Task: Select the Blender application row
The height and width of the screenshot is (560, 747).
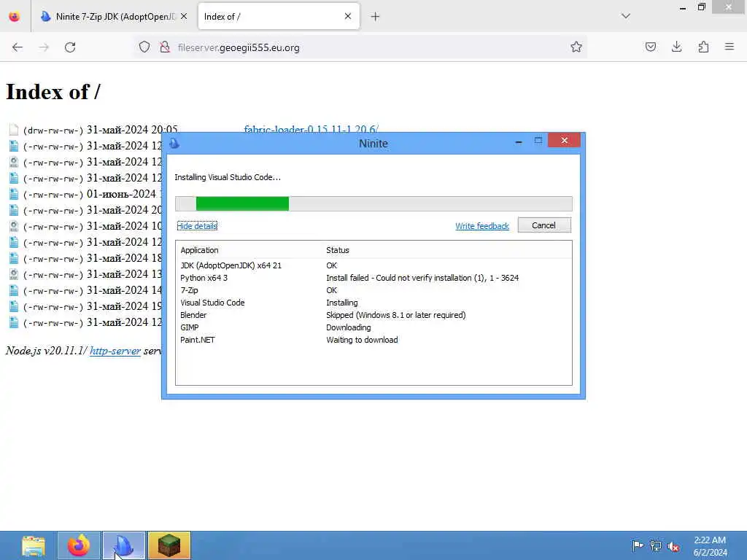Action: [x=373, y=315]
